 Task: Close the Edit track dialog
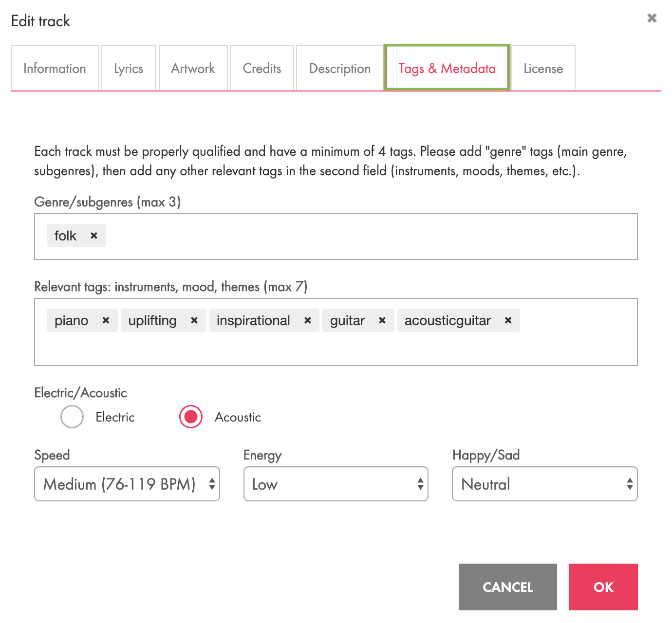coord(652,18)
